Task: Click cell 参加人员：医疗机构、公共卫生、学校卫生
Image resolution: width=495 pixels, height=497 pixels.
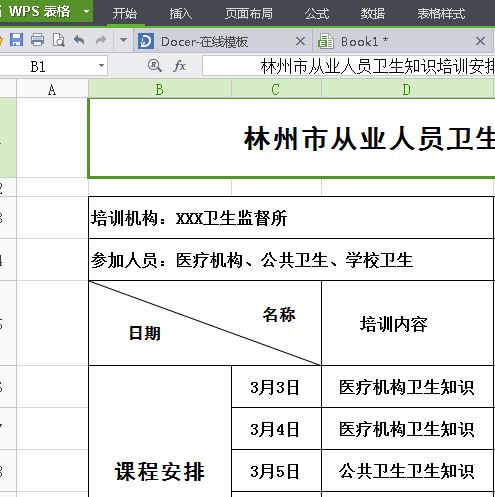Action: coord(291,260)
